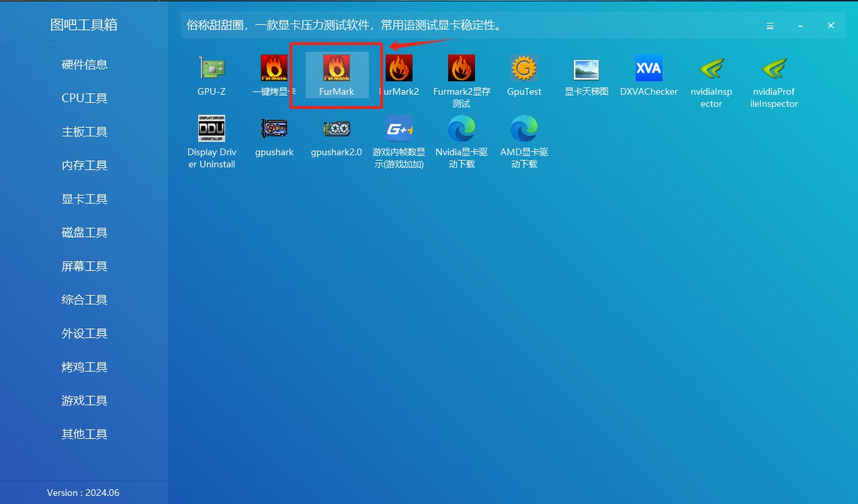This screenshot has height=504, width=858.
Task: Click the 俗称甜甜圈 description text
Action: click(x=345, y=26)
